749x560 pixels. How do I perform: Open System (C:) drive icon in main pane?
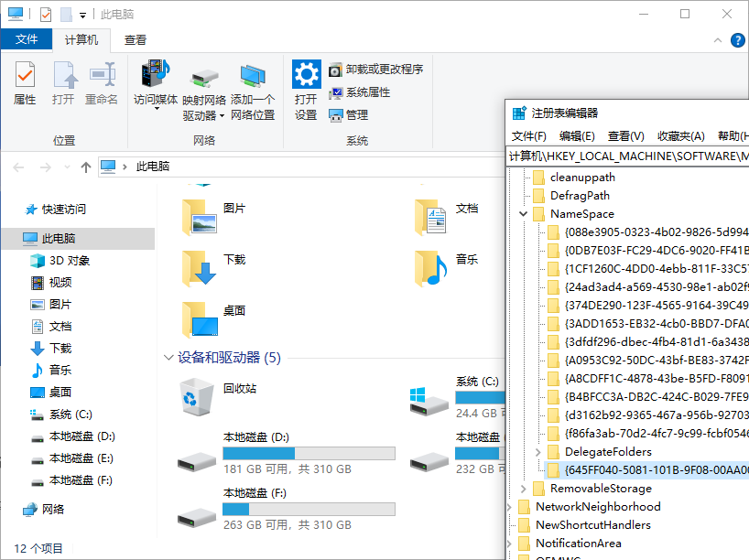tap(429, 402)
